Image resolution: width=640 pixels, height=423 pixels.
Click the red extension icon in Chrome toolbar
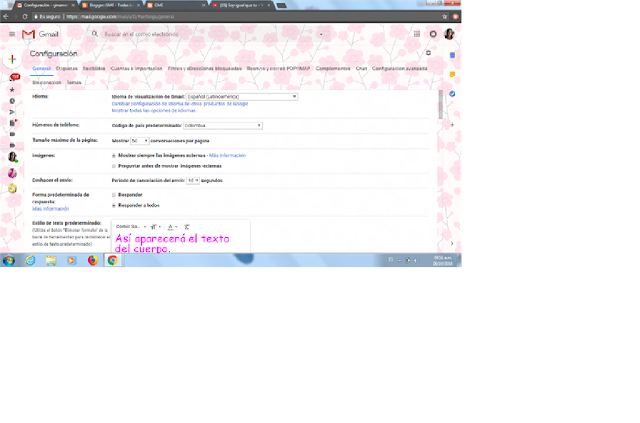point(456,17)
